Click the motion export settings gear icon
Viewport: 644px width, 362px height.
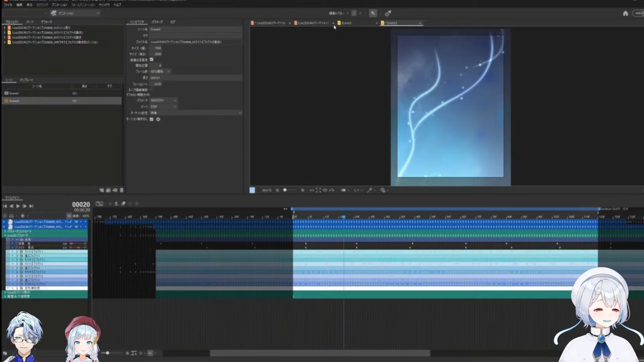click(158, 119)
